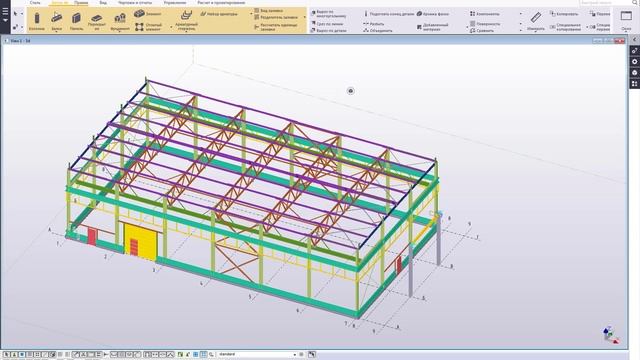Expand the Компоненты dropdown arrow

[x=520, y=14]
